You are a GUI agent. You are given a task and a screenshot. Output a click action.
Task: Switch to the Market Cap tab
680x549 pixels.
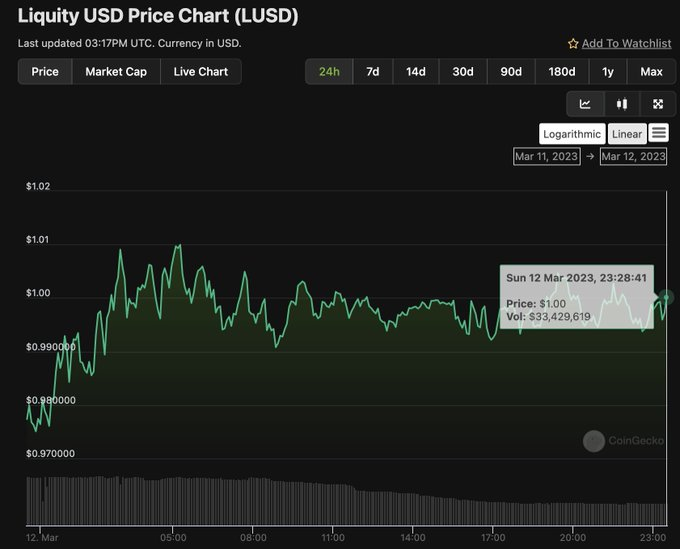[116, 72]
